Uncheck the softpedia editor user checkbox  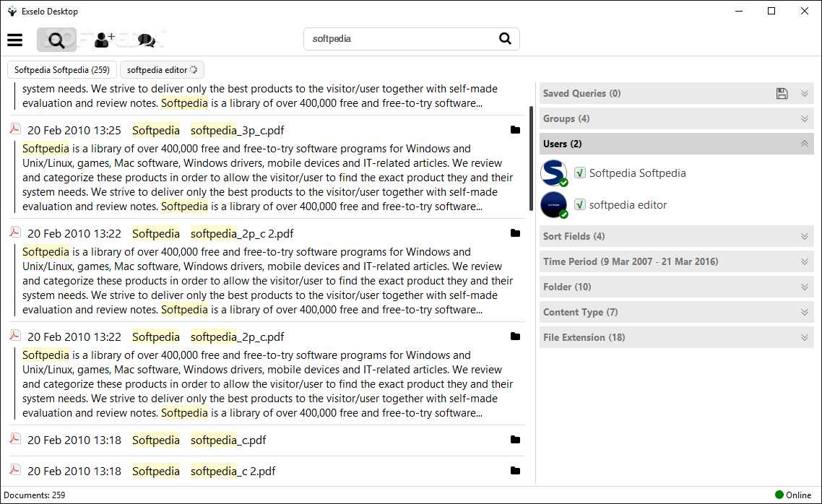tap(580, 205)
